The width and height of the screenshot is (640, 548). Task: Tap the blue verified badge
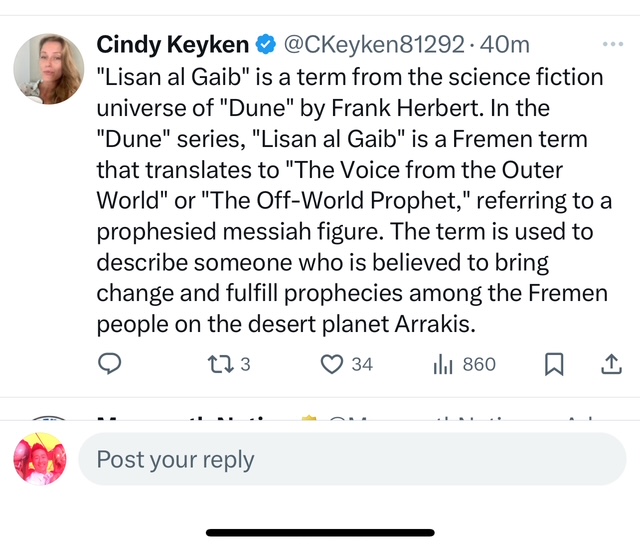[265, 44]
